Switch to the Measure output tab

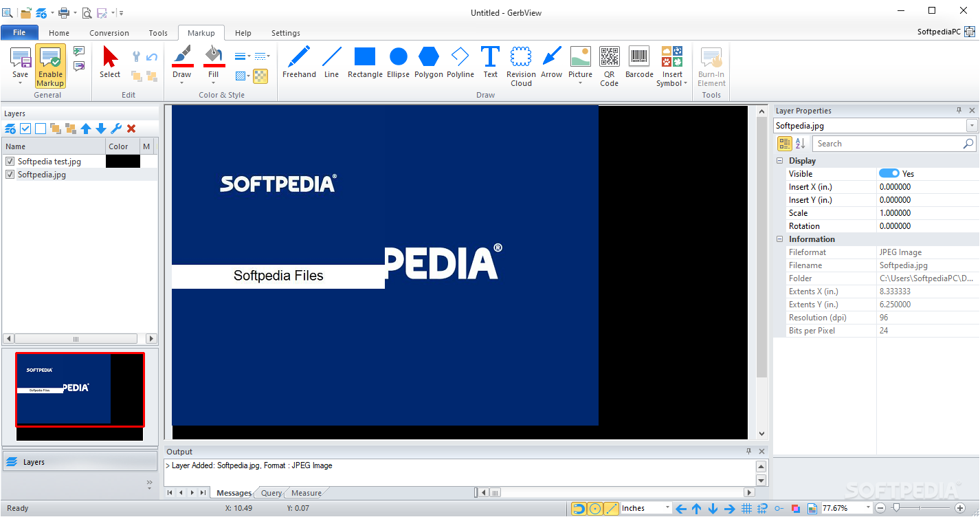[x=307, y=493]
